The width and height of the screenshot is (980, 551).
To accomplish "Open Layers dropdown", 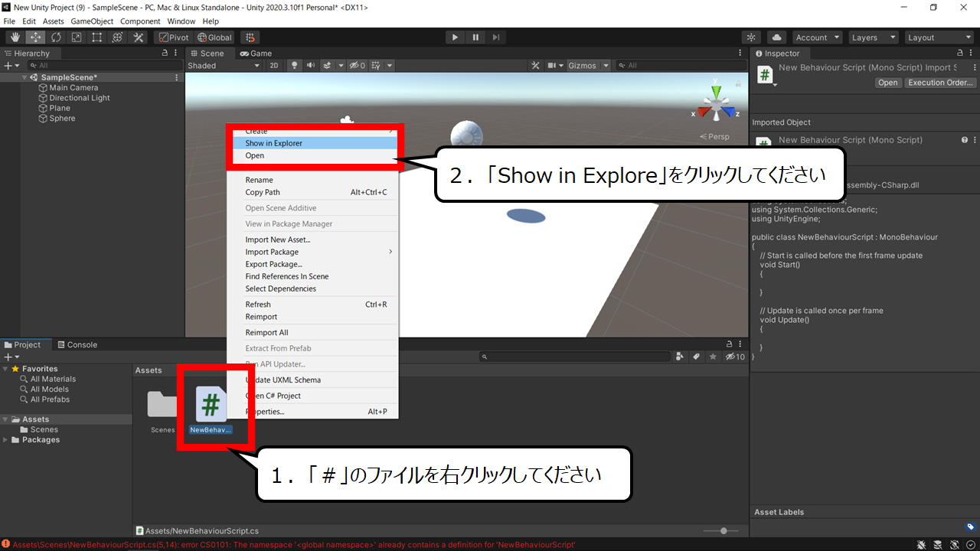I will (873, 37).
